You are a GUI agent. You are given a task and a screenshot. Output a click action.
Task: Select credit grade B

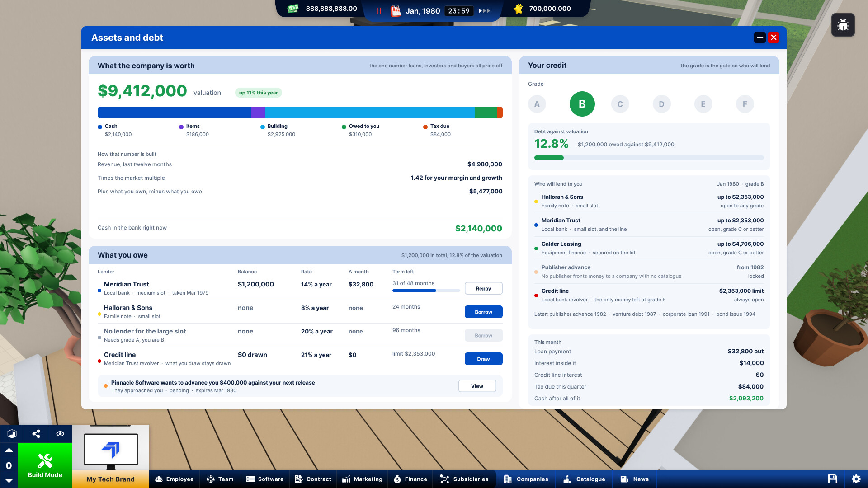[582, 104]
